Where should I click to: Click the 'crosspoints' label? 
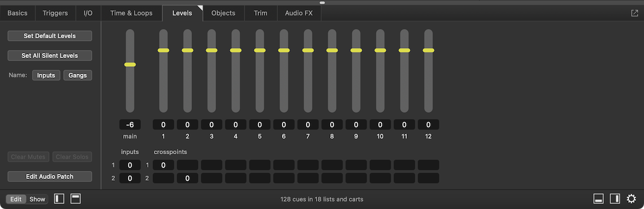[170, 152]
